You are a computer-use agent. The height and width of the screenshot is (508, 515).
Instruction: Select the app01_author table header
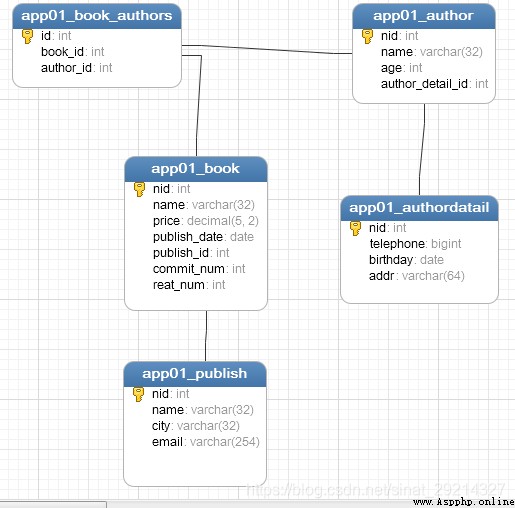pyautogui.click(x=424, y=16)
